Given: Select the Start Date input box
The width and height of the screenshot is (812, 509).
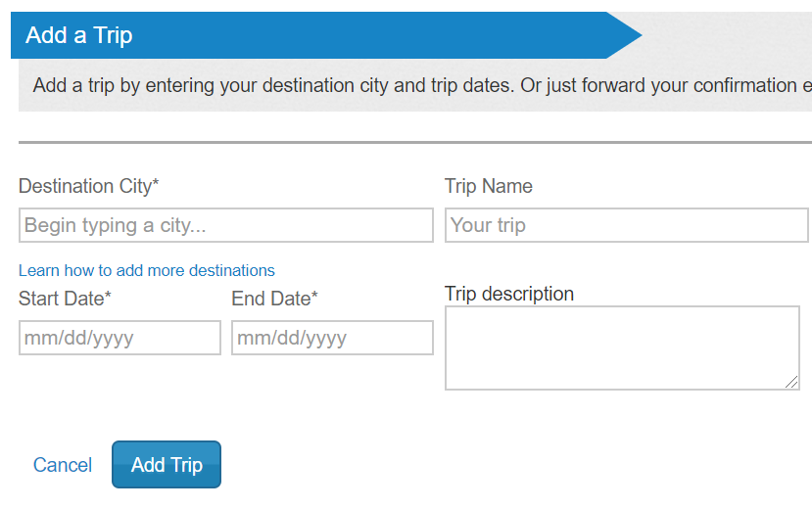Looking at the screenshot, I should click(x=119, y=338).
